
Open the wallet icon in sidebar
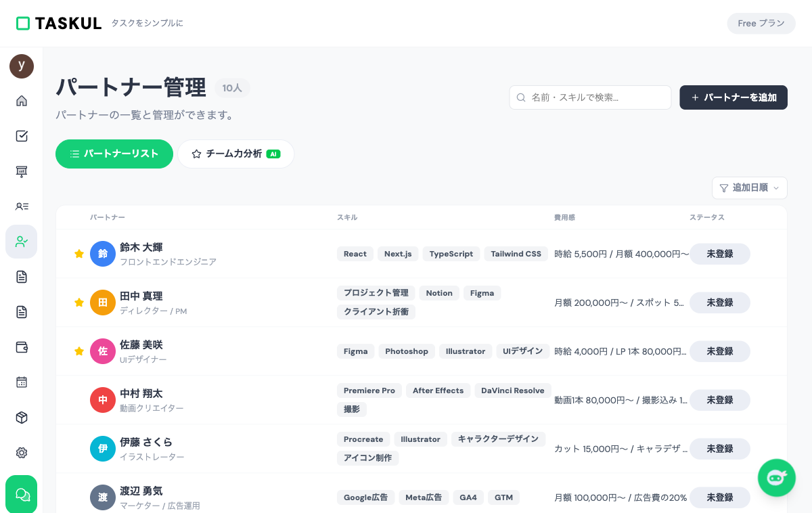tap(22, 347)
